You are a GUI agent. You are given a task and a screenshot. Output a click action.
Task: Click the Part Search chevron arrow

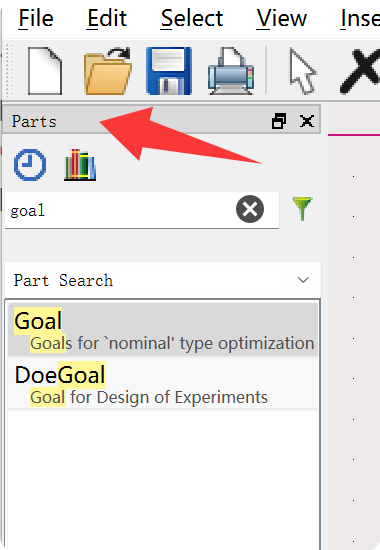pos(303,280)
